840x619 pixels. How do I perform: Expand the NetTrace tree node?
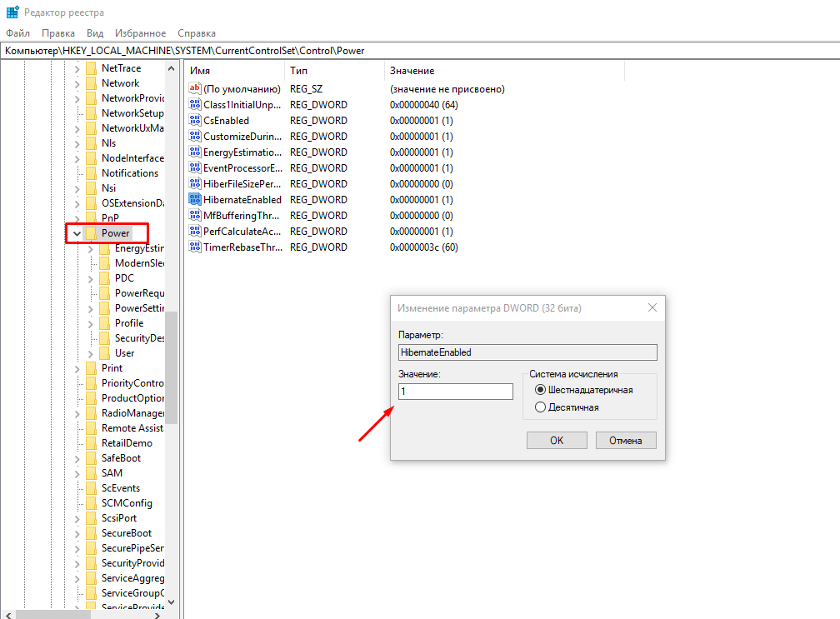77,68
